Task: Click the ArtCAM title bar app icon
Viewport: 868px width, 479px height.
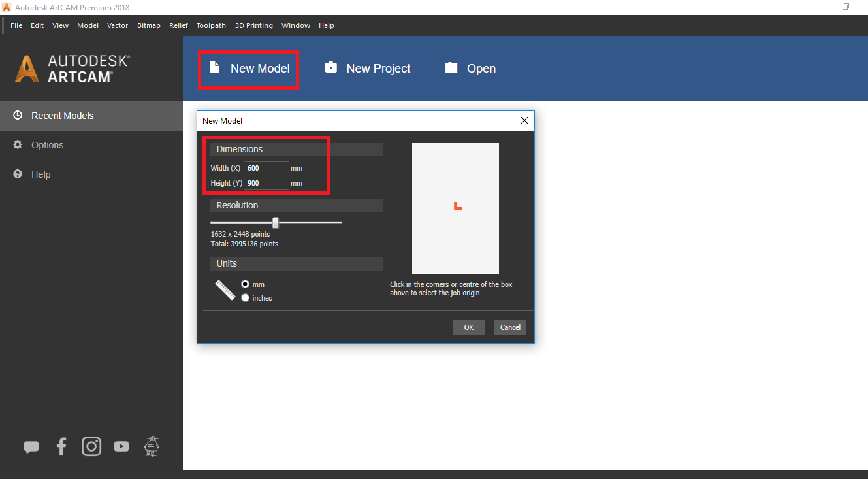Action: point(7,7)
